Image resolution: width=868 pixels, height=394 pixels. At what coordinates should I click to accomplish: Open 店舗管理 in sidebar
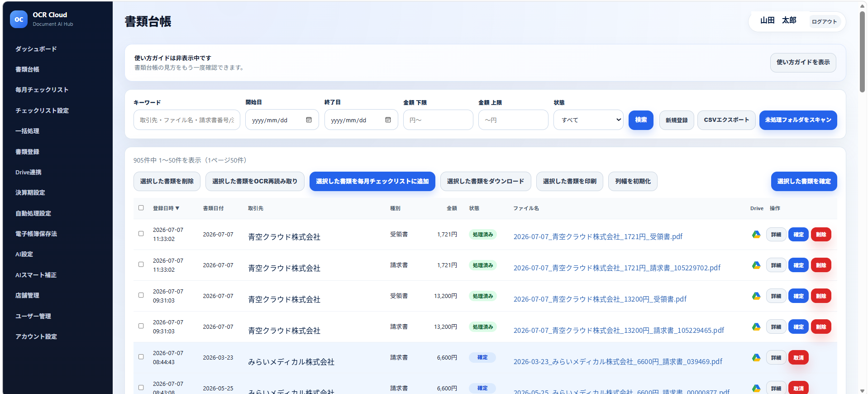27,295
